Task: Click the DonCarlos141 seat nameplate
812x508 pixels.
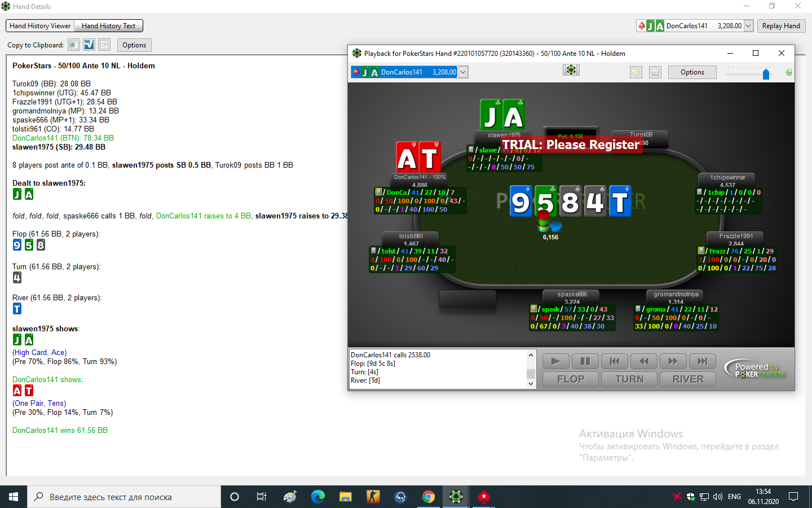Action: [420, 181]
